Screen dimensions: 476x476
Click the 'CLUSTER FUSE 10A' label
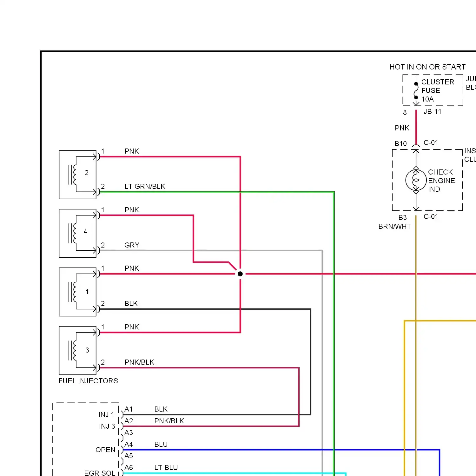click(x=438, y=90)
